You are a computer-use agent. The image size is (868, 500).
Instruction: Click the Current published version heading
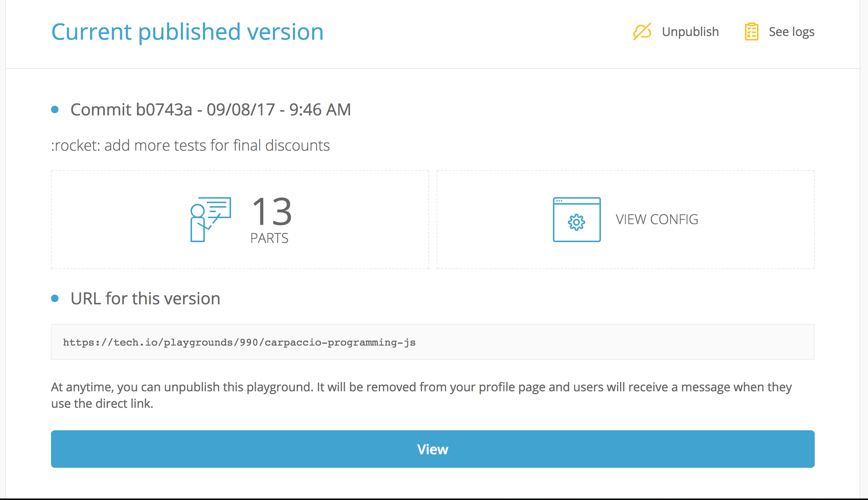188,31
